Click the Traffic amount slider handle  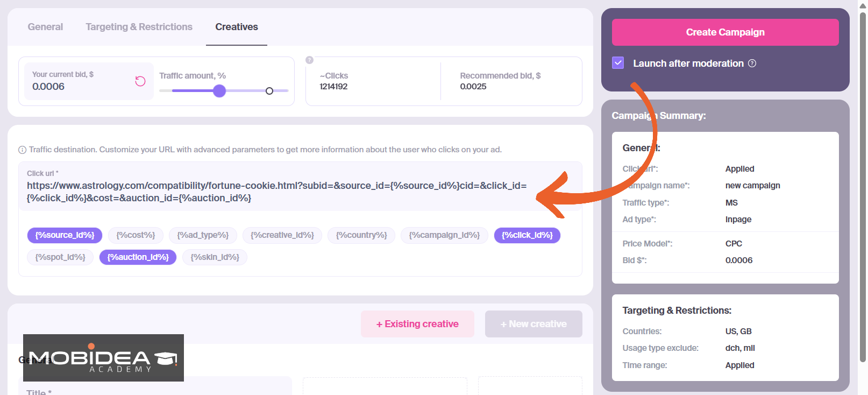pos(219,91)
